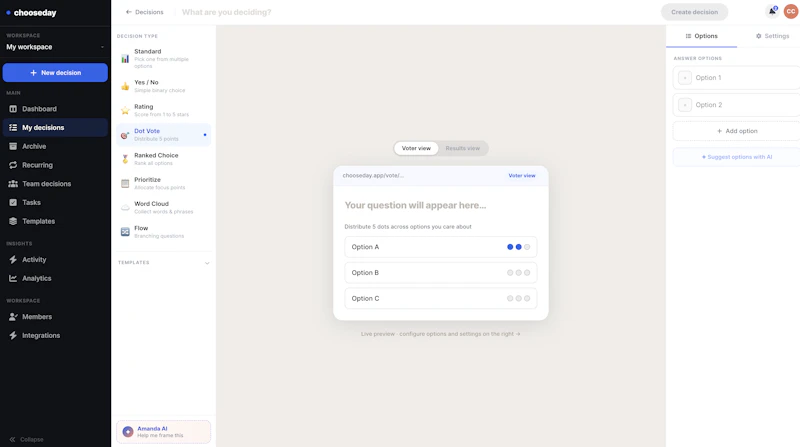Image resolution: width=800 pixels, height=447 pixels.
Task: Click Suggest options with AI
Action: point(736,157)
